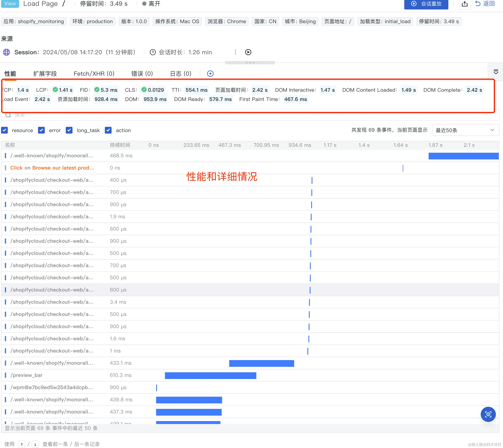503x448 pixels.
Task: Toggle the long_task checkbox
Action: point(69,130)
